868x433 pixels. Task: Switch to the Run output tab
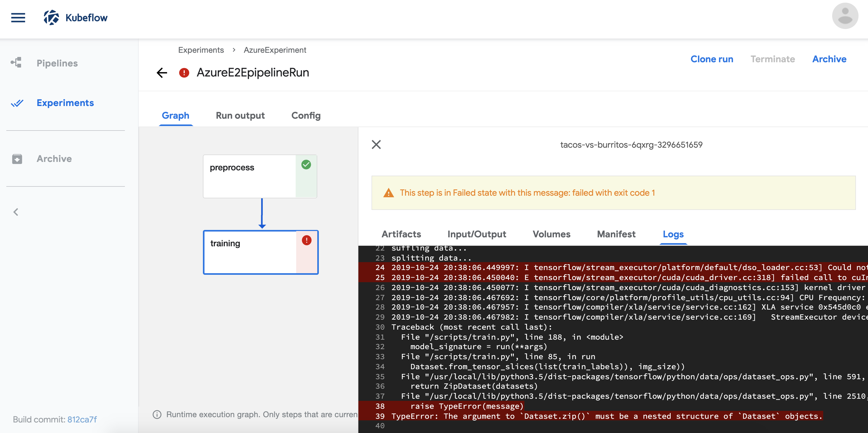click(240, 115)
